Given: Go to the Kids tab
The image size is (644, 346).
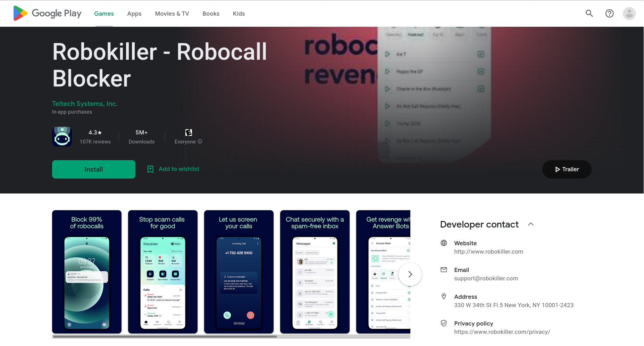Looking at the screenshot, I should [239, 14].
